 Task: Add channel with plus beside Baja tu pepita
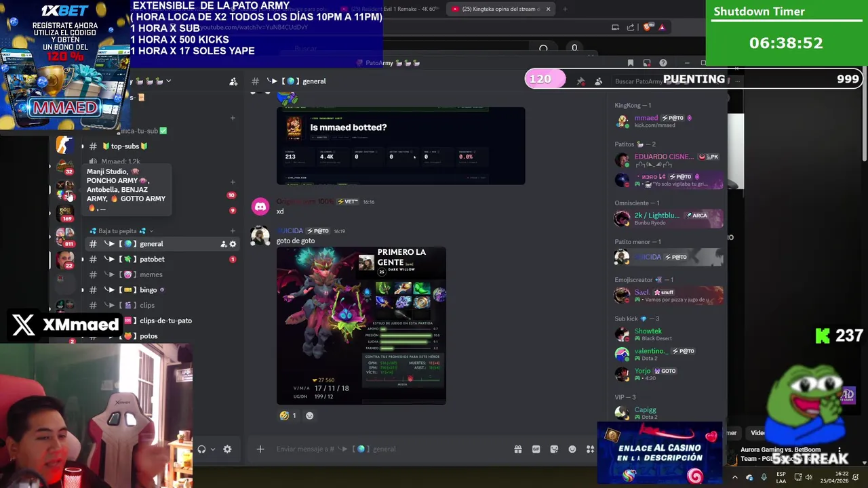click(x=233, y=231)
